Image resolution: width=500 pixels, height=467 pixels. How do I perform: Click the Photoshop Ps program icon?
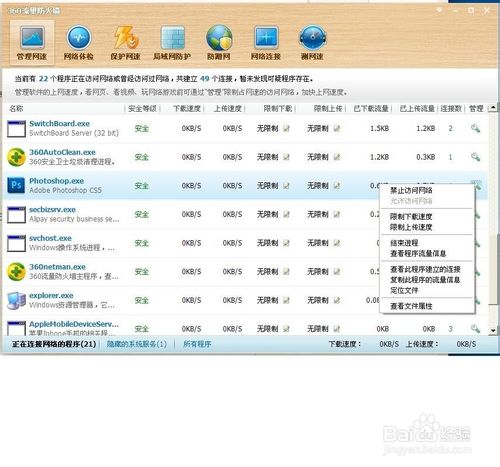pos(16,185)
